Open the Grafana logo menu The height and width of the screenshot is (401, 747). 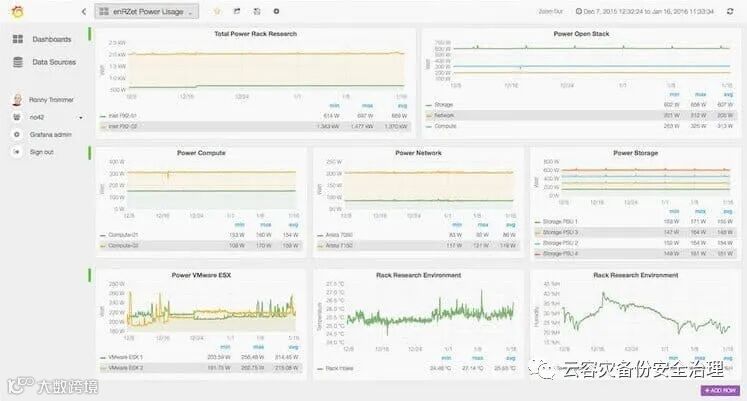(x=18, y=12)
